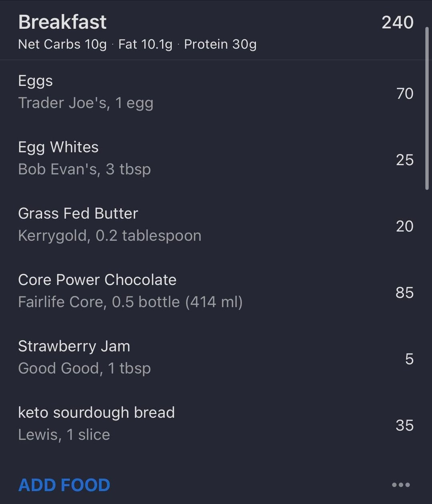The image size is (432, 504).
Task: Click the ADD FOOD link
Action: pos(64,485)
